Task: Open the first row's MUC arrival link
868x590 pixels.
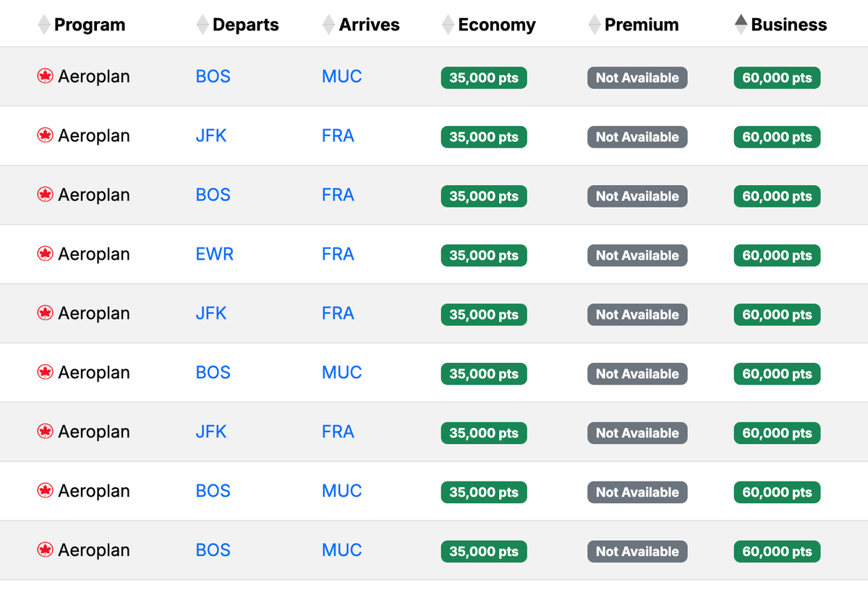Action: [341, 76]
